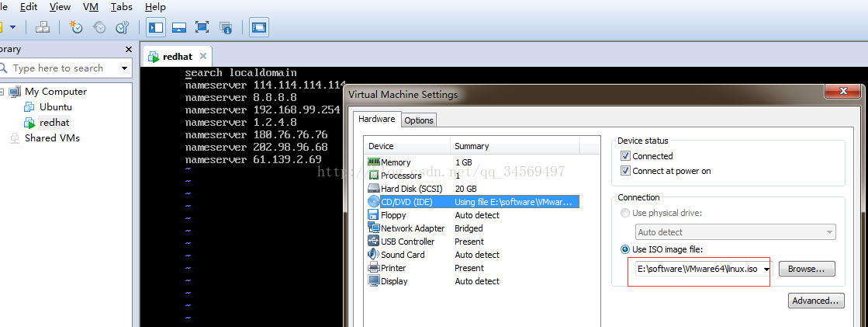
Task: Click the Revert to snapshot icon
Action: pos(99,26)
